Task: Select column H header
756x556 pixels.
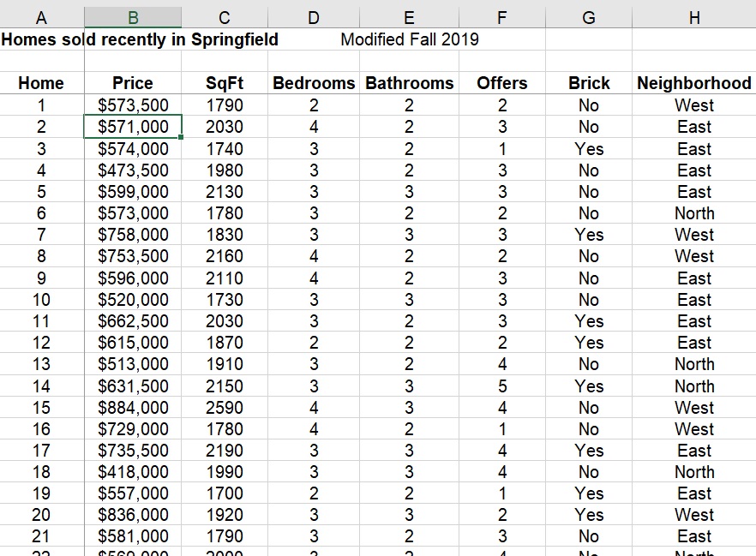Action: [694, 18]
